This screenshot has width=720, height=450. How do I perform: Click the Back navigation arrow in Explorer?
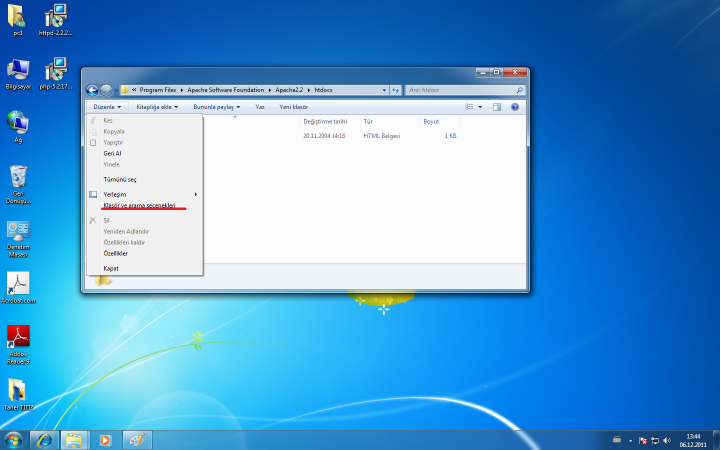click(92, 90)
